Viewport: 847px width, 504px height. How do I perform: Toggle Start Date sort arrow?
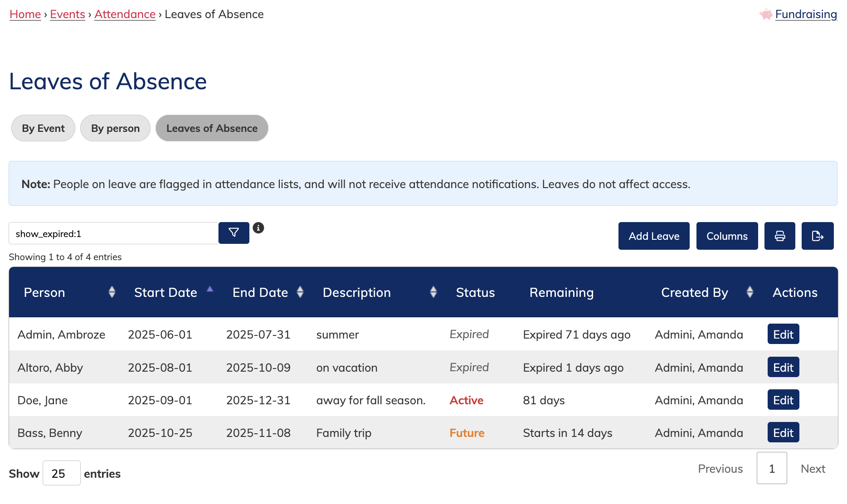click(210, 290)
